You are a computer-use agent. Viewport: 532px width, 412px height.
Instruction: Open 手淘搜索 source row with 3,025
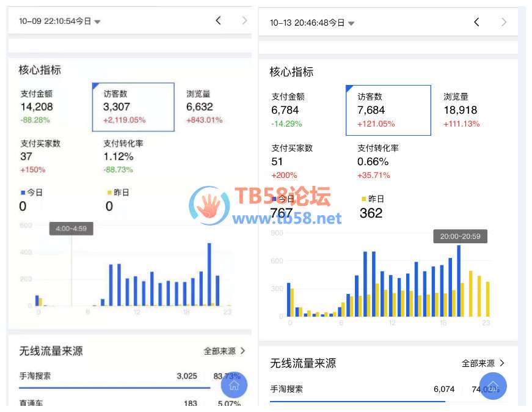tap(128, 376)
